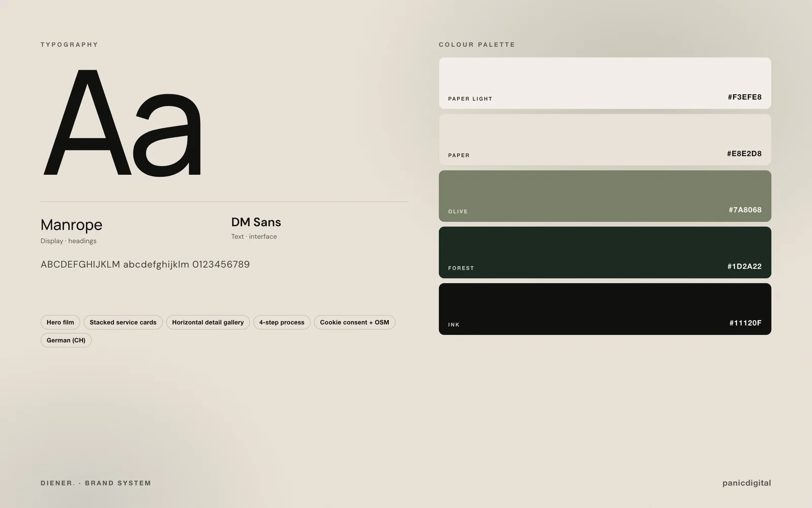Click the large Aa type specimen
Screen dimensions: 812x508
[122, 123]
